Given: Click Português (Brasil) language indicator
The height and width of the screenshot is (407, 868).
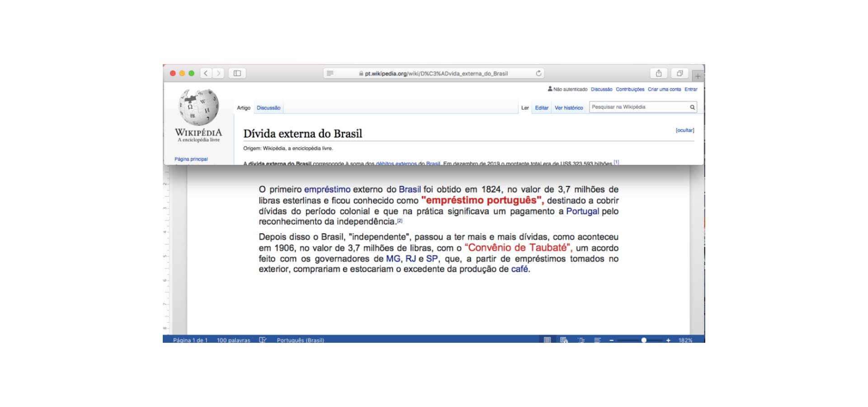Looking at the screenshot, I should (301, 340).
